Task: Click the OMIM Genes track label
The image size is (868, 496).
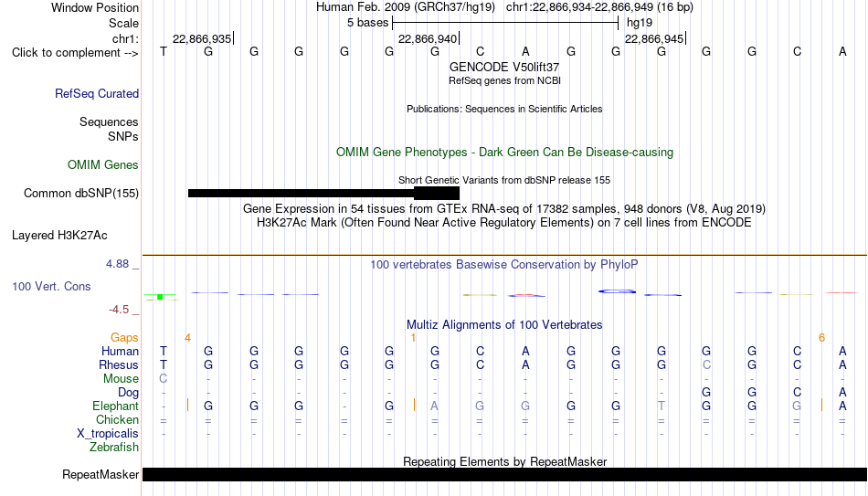Action: coord(102,165)
